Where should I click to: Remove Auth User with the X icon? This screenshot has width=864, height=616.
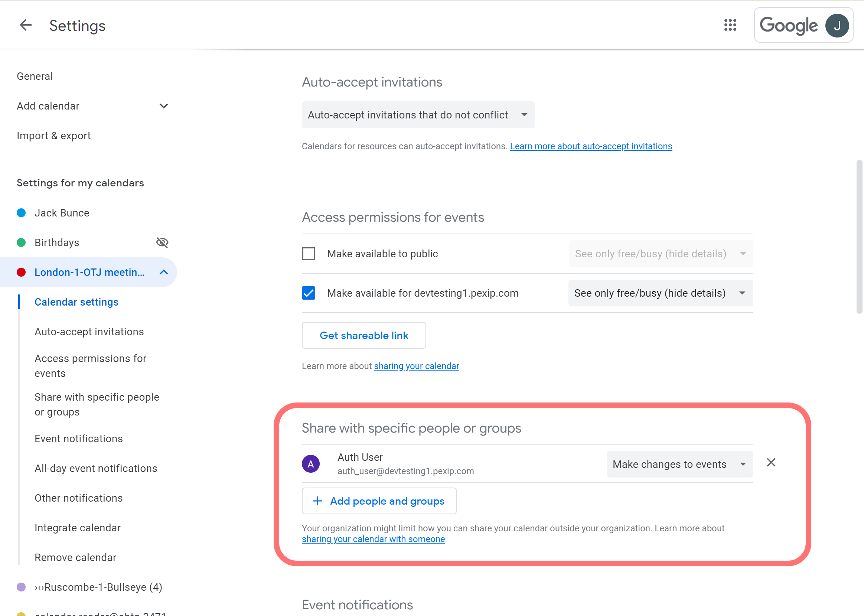(x=771, y=462)
